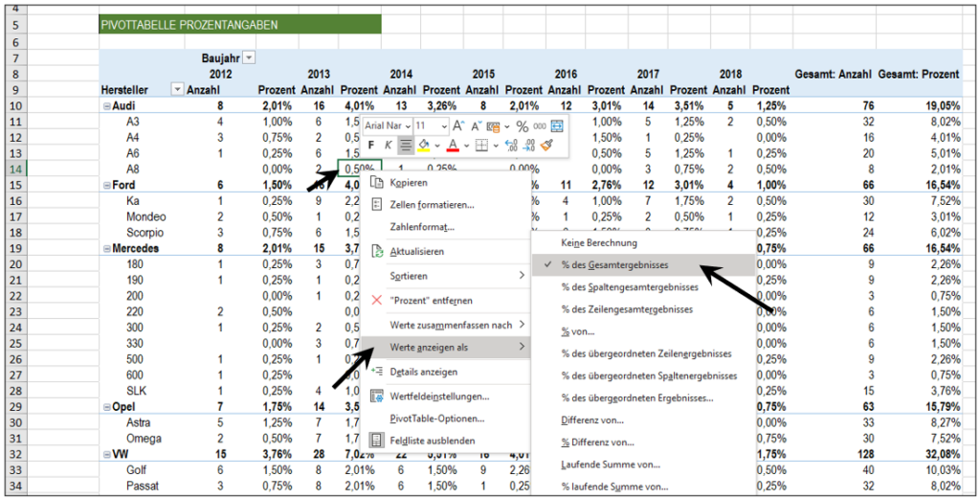This screenshot has width=980, height=499.
Task: Select 'Feldliste ausblenden' entry
Action: click(446, 441)
